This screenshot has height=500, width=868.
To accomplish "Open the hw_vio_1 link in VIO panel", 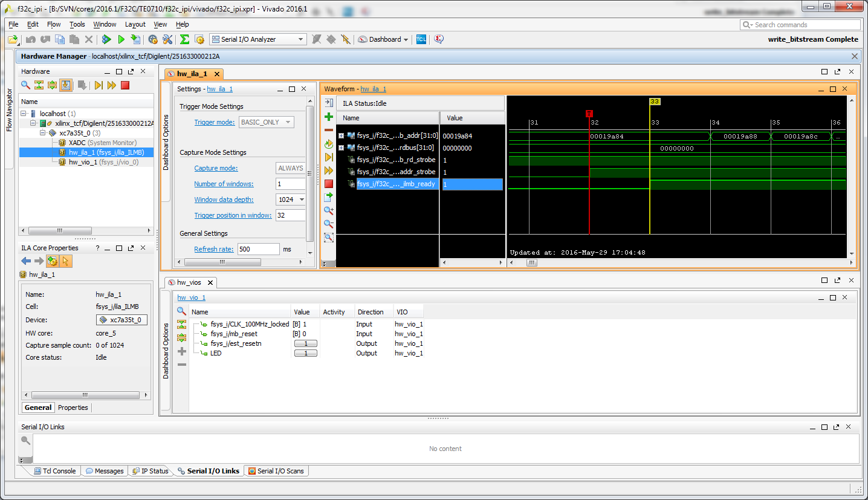I will point(191,297).
